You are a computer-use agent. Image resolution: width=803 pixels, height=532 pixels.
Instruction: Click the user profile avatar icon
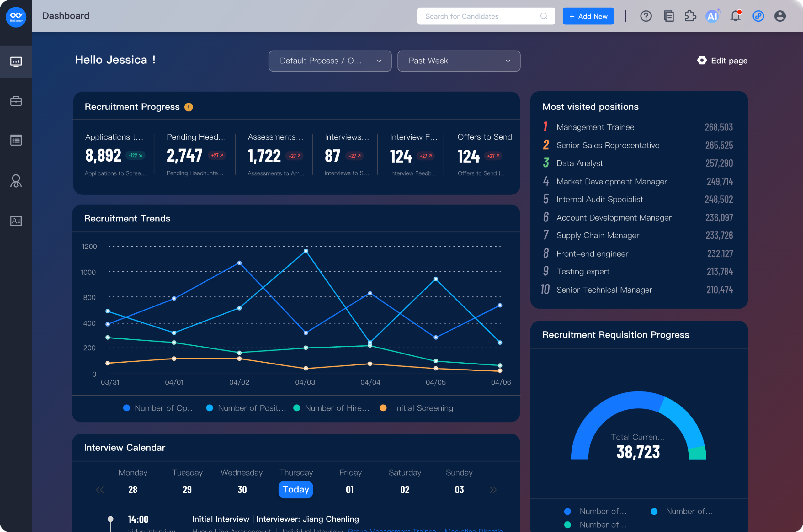coord(779,16)
